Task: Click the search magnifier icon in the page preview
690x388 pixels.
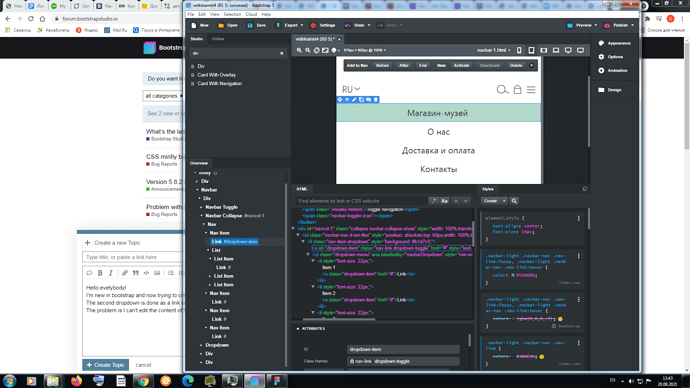Action: [502, 90]
